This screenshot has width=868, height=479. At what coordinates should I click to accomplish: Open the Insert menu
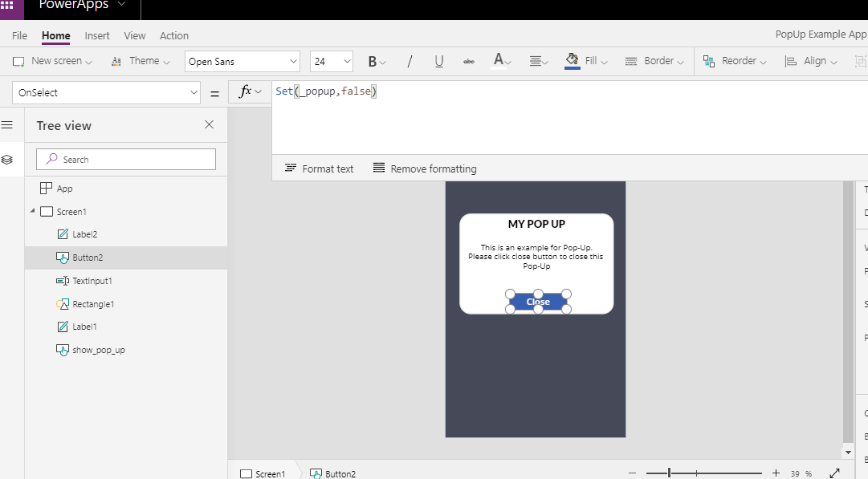(x=96, y=35)
